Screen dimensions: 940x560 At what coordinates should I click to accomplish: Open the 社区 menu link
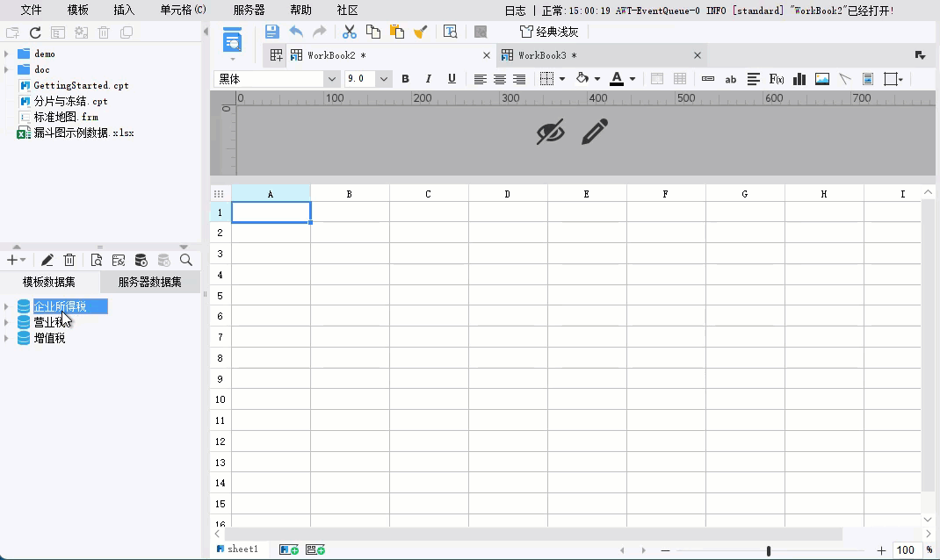pos(347,11)
